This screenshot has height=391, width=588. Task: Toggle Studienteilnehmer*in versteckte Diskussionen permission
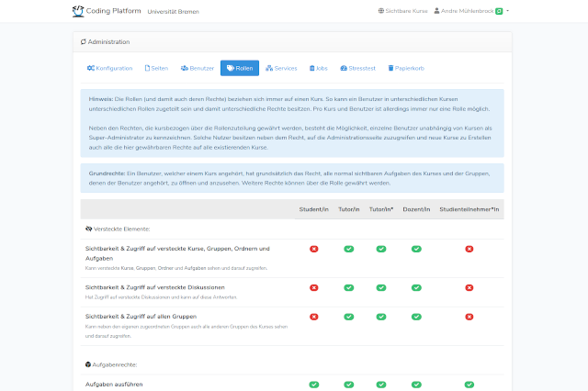(469, 287)
